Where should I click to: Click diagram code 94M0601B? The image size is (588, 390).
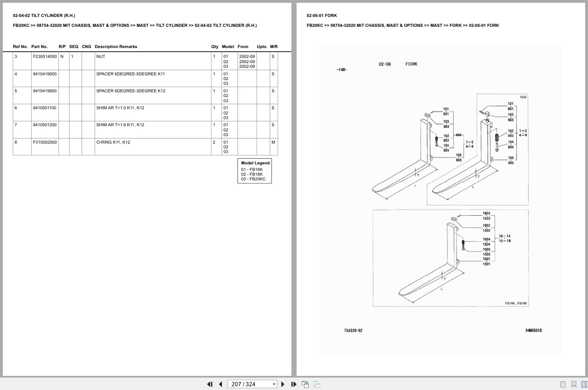(533, 331)
